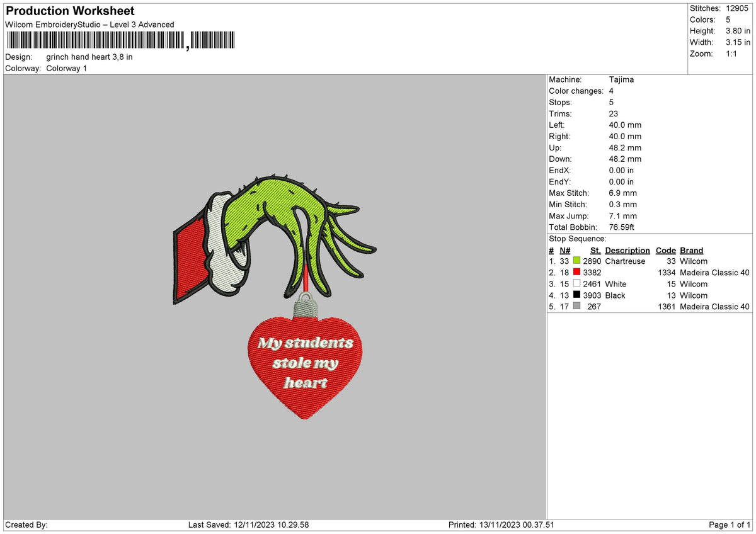Screen dimensions: 756x534
Task: Click stitch count 2890 in stop 1
Action: coord(592,261)
